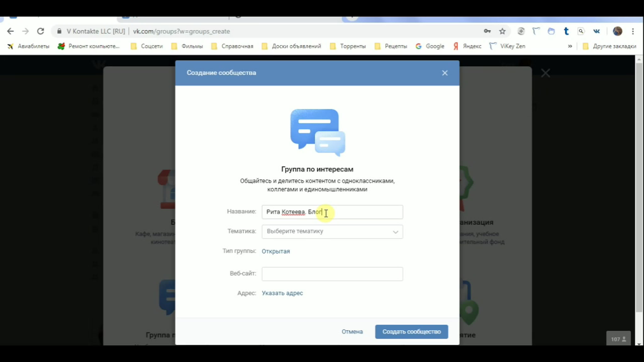Show hidden bookmarks with the » chevron

coord(570,46)
